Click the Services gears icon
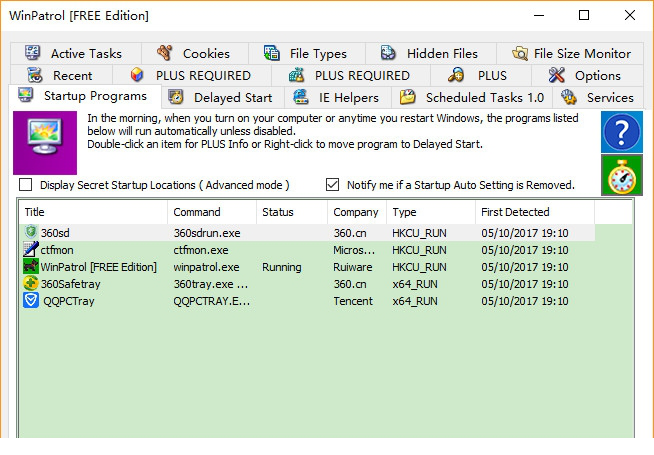 click(x=568, y=97)
